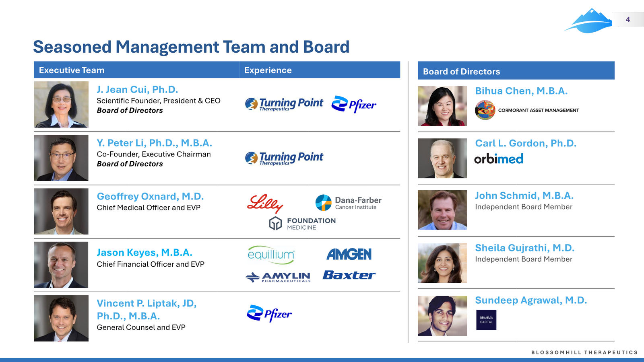Click "Co-Founder, Executive Chairman" title text
Viewport: 644px width, 362px height.
pos(154,154)
